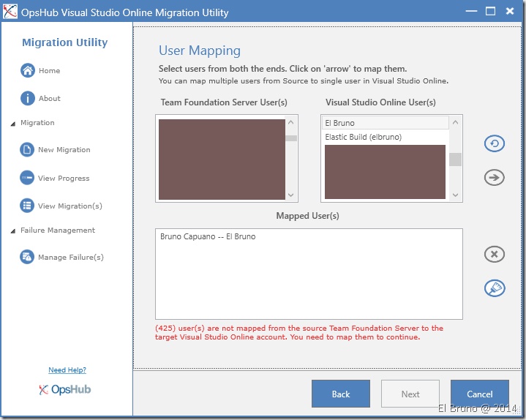Collapse the Migration section triangle
Screen dimensions: 526x420
13,124
